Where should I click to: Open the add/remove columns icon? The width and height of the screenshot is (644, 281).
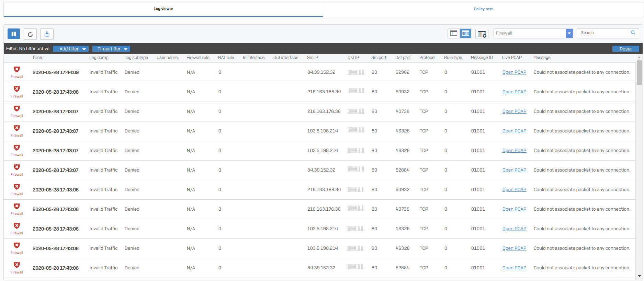pos(482,34)
